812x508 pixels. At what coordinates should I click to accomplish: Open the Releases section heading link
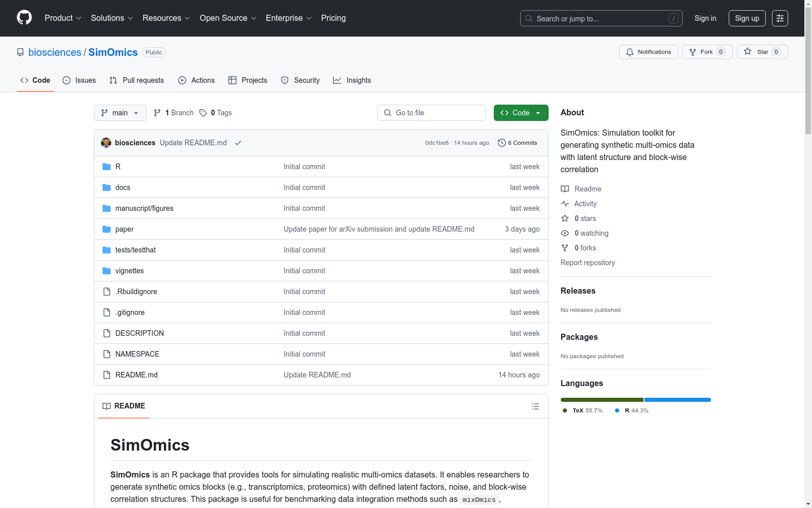tap(578, 291)
